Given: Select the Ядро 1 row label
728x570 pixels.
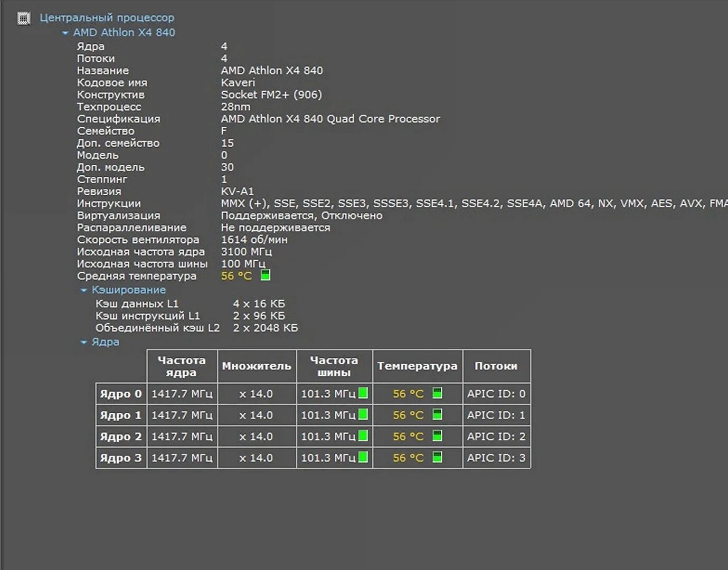Looking at the screenshot, I should 121,415.
